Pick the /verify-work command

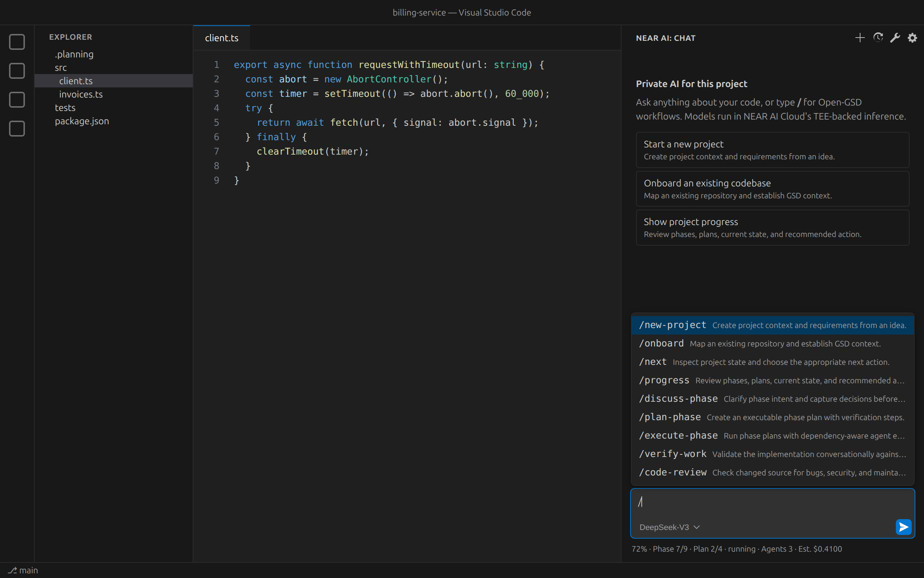click(772, 454)
